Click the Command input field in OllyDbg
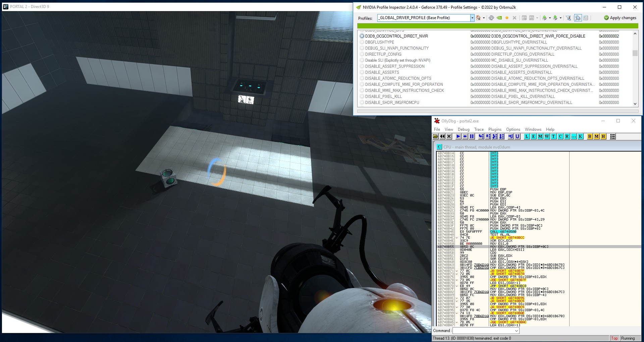 click(x=483, y=331)
